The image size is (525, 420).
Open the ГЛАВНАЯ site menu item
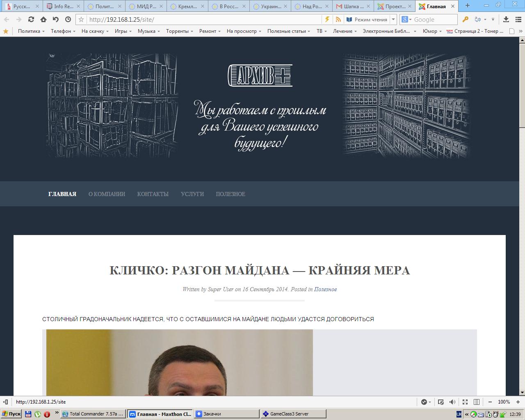(x=62, y=194)
